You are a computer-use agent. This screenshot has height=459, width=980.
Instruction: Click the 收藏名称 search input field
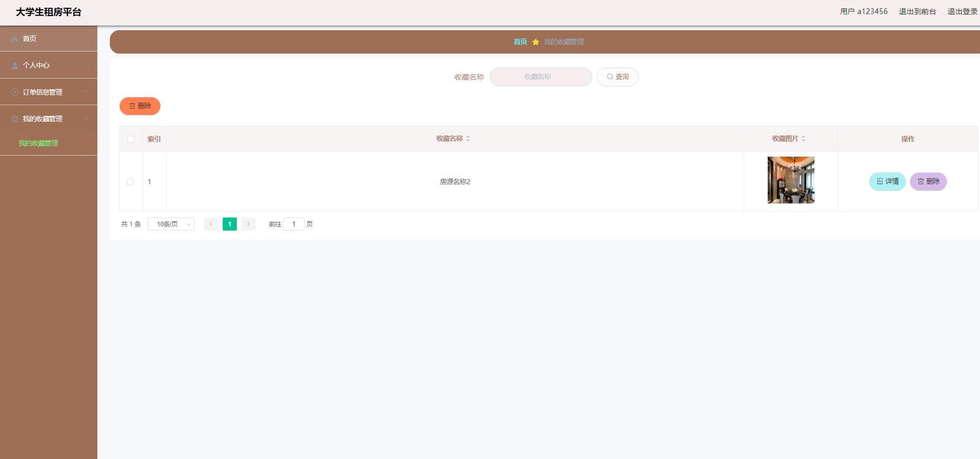(540, 77)
